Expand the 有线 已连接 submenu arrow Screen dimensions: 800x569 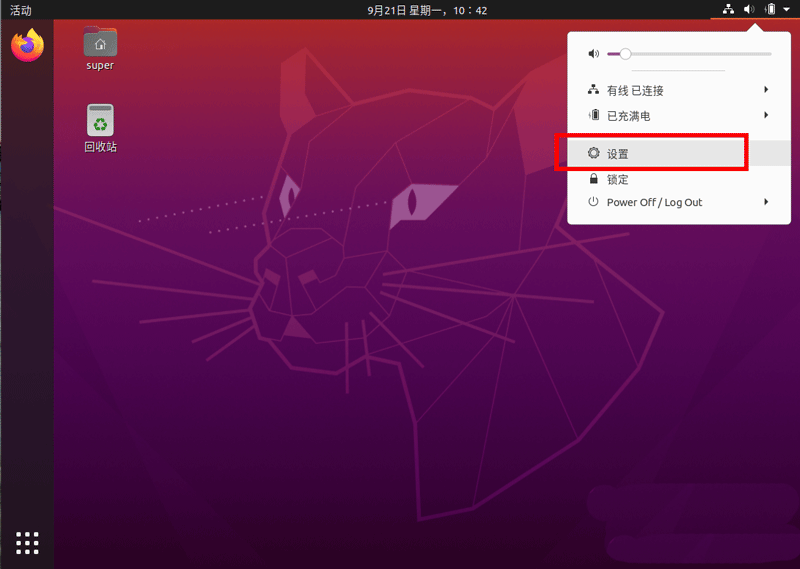tap(766, 90)
